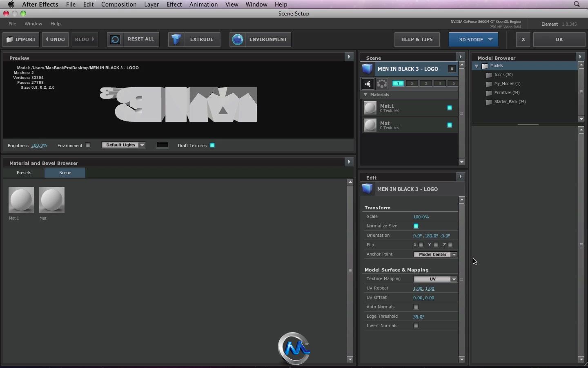Open the Preview panel options arrow
The width and height of the screenshot is (588, 368).
tap(349, 57)
